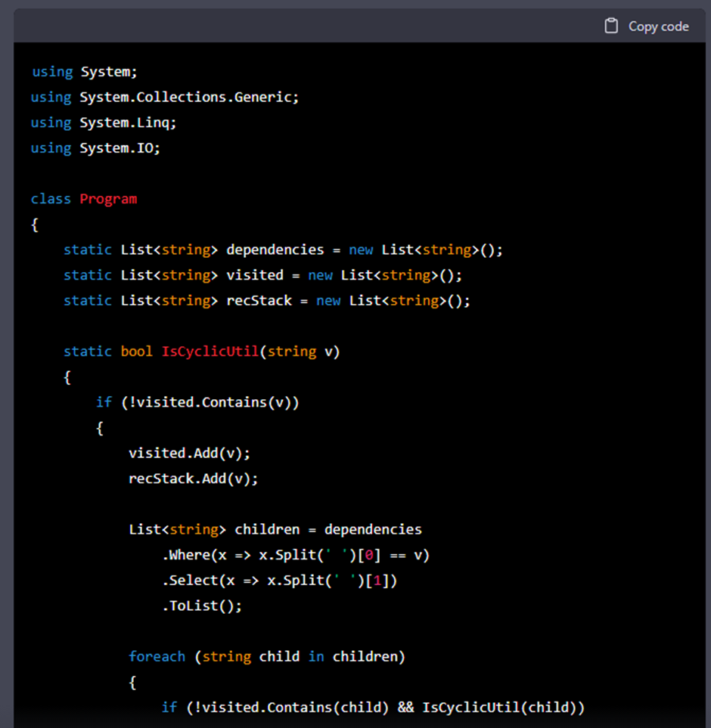Click the 'foreach' keyword
The image size is (711, 728).
[x=157, y=656]
